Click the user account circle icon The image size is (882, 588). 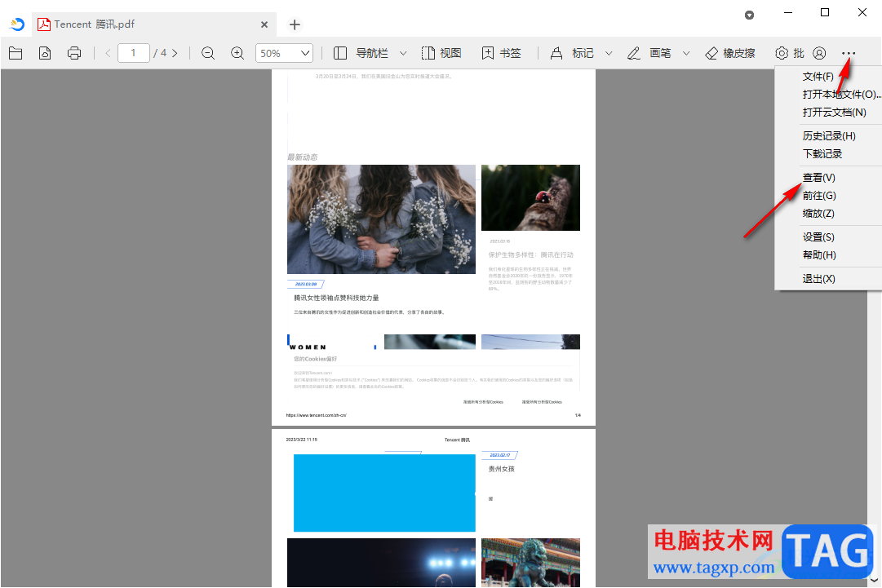pyautogui.click(x=819, y=53)
